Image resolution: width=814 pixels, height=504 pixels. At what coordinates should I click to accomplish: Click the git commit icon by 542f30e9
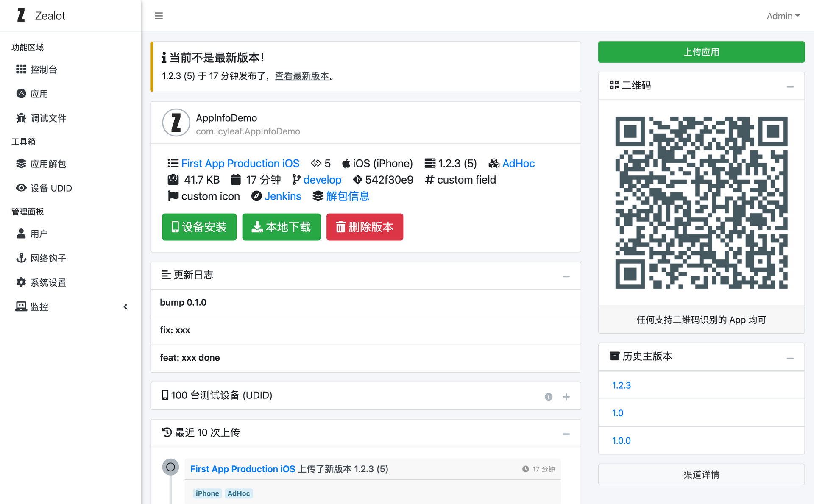coord(357,180)
